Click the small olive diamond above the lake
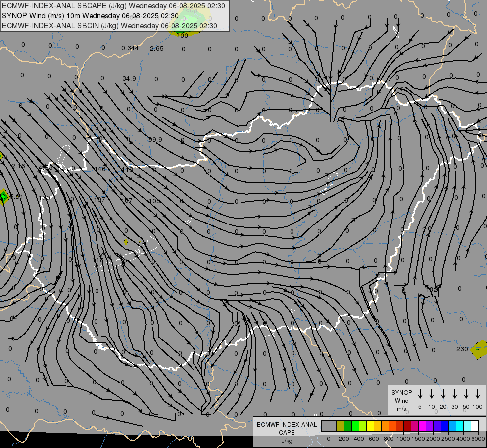The width and height of the screenshot is (487, 448). (x=126, y=242)
